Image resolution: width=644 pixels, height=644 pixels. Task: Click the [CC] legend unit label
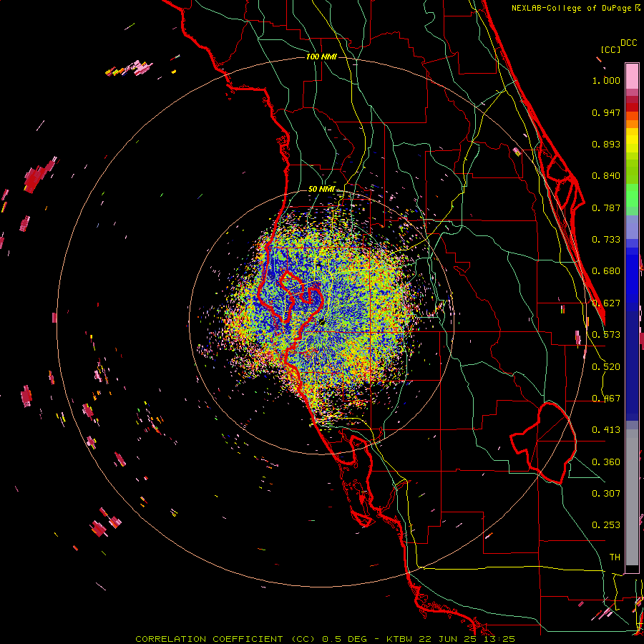point(610,49)
